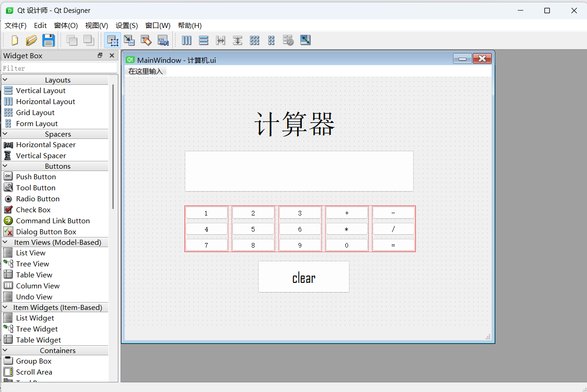This screenshot has height=392, width=587.
Task: Click the 5 button on form
Action: tap(253, 229)
